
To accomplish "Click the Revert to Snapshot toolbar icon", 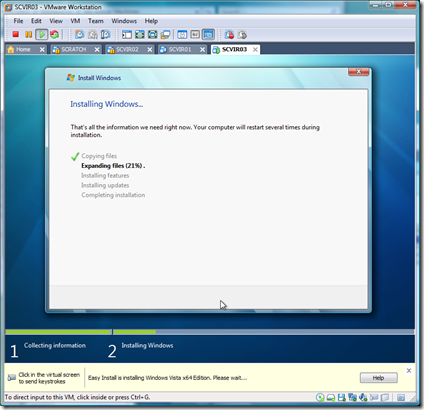I will pos(93,34).
